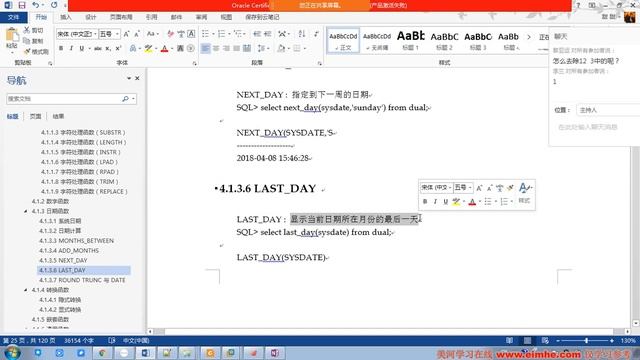This screenshot has width=640, height=360.
Task: Open the Change Case (Aa) dropdown
Action: [x=152, y=34]
